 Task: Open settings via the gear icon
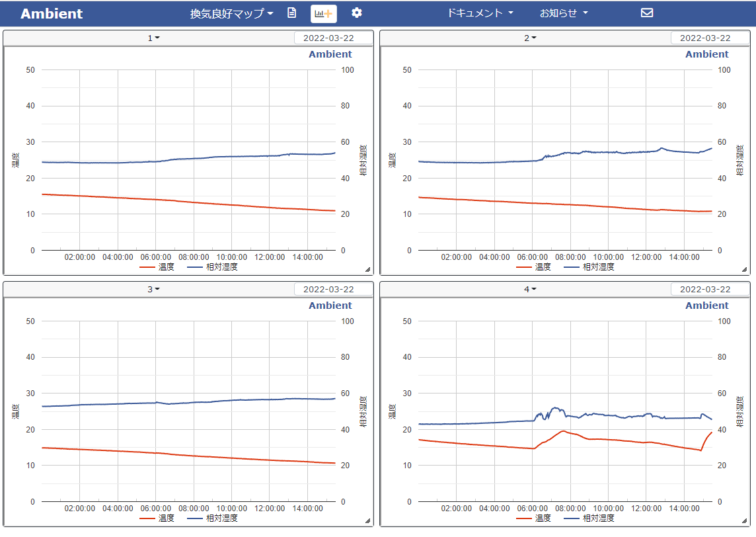coord(357,13)
